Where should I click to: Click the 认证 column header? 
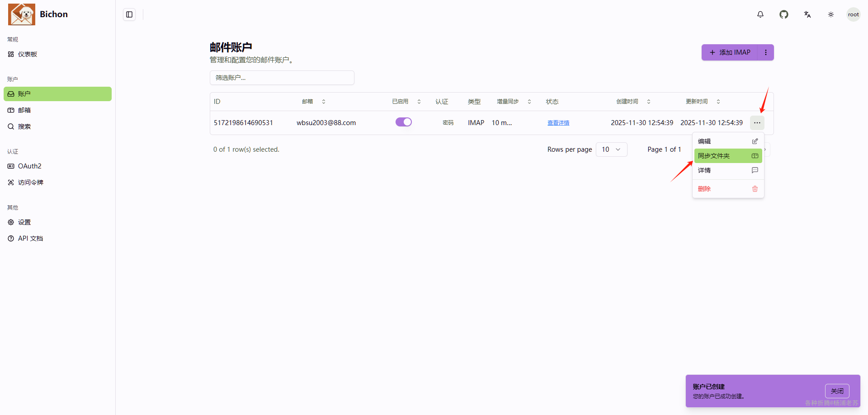tap(442, 102)
